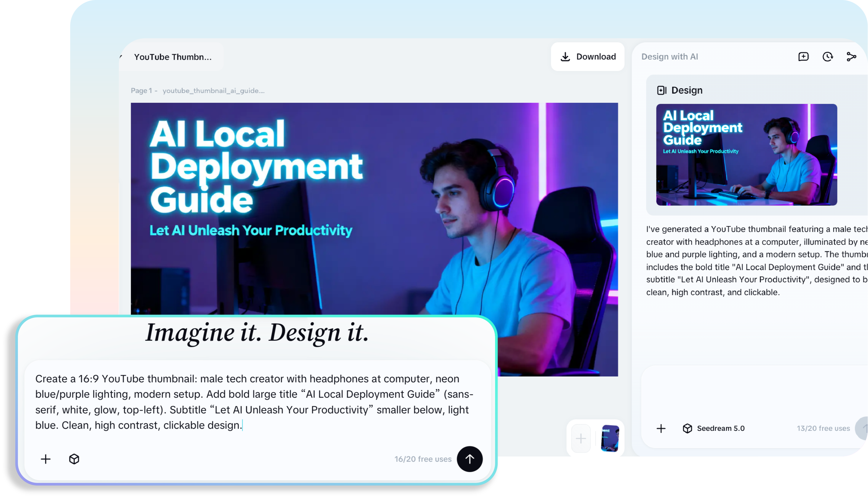Open new chat icon in Design with AI

[x=803, y=56]
